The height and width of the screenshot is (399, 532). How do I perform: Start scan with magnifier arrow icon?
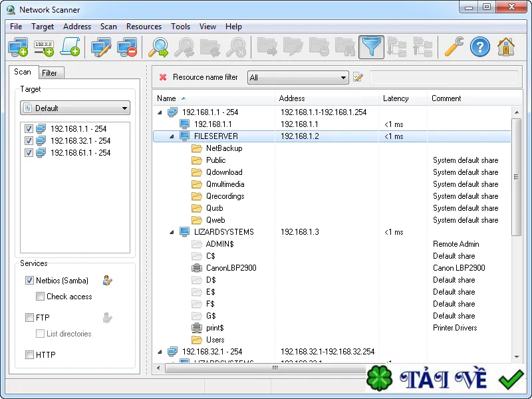[158, 47]
